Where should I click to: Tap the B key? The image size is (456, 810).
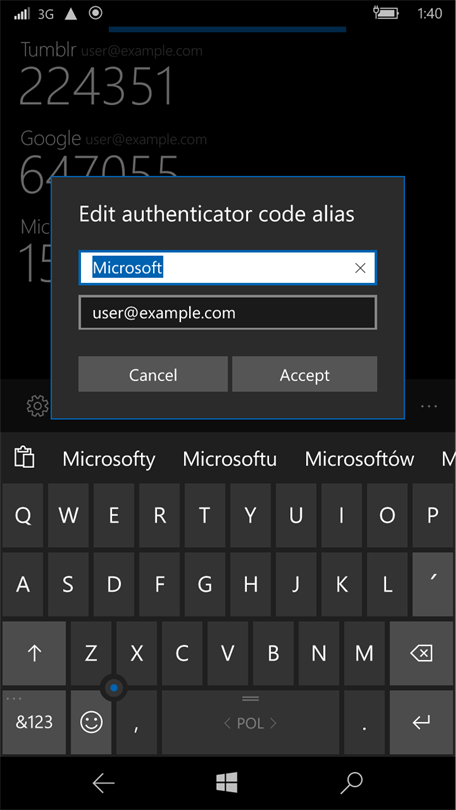273,653
